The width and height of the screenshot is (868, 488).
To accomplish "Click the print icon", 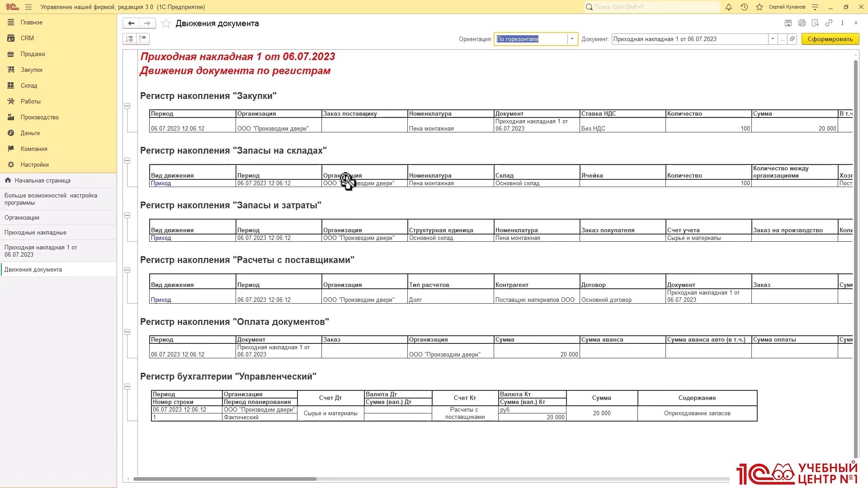I will point(802,23).
